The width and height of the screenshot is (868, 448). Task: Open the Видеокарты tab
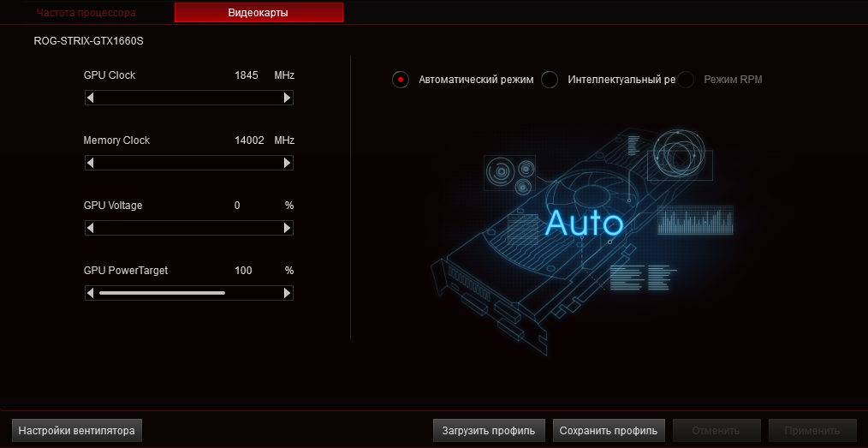(259, 12)
